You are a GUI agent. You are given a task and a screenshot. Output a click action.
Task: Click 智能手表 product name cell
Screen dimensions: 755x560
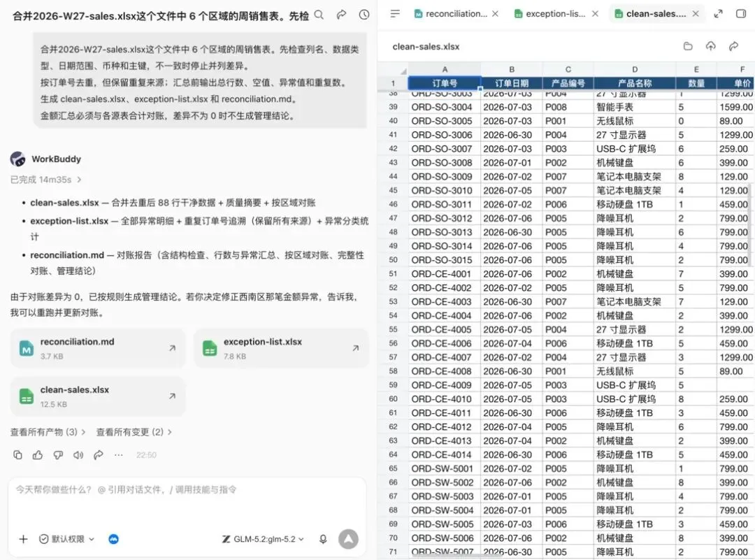coord(635,107)
